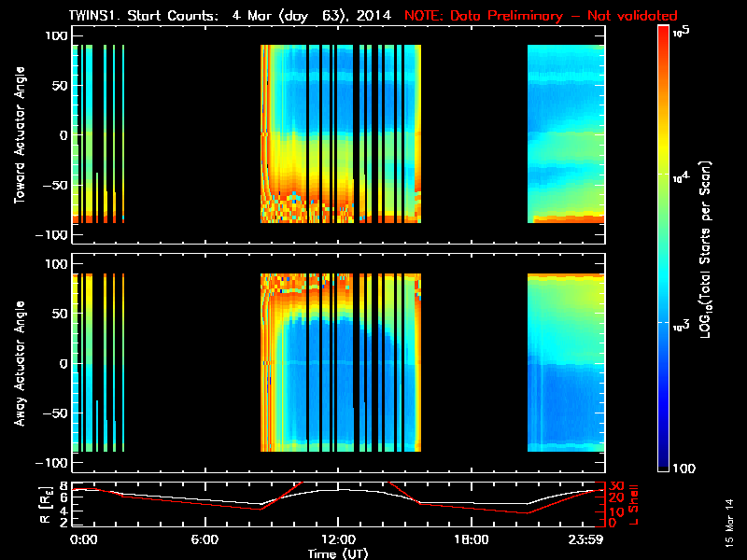Click the red top of the colorbar
This screenshot has width=747, height=560.
(x=665, y=33)
